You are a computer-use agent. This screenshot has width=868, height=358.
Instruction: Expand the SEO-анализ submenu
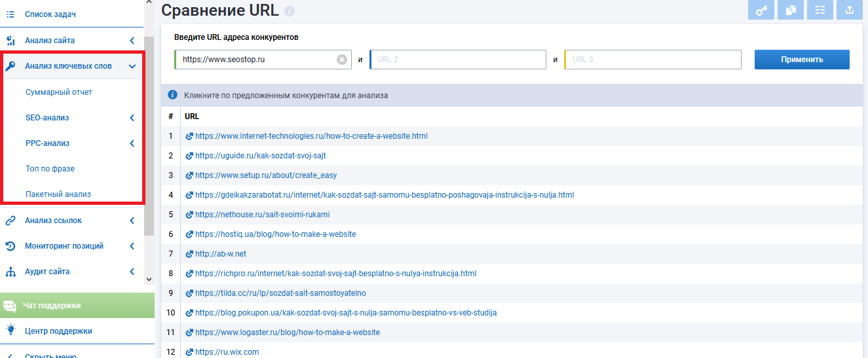[132, 118]
